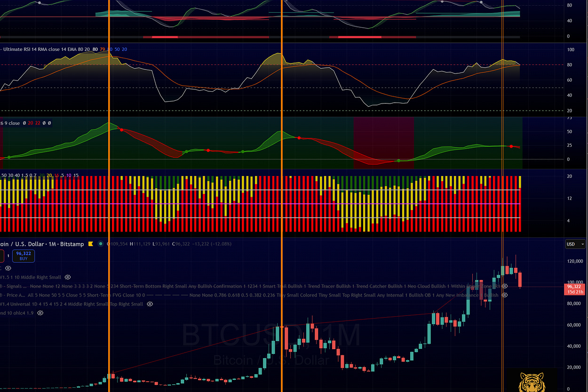
Task: Open symbol search via U.S. Dollar 1M Bitstamp title
Action: [x=42, y=244]
